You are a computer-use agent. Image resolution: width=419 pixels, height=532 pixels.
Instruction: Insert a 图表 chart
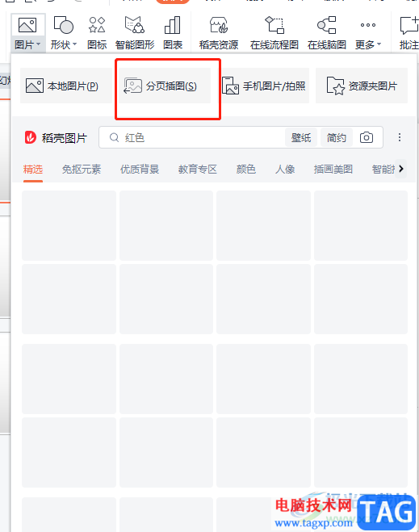pyautogui.click(x=173, y=33)
